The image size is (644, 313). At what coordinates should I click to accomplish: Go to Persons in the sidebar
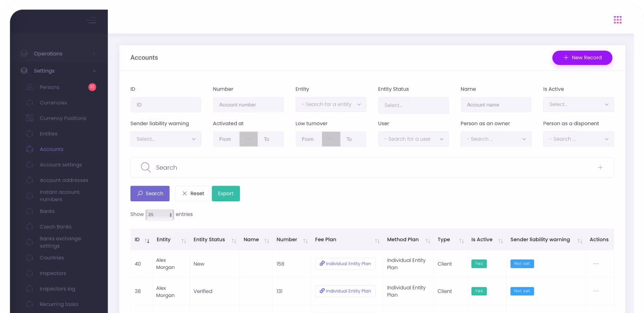coord(49,87)
